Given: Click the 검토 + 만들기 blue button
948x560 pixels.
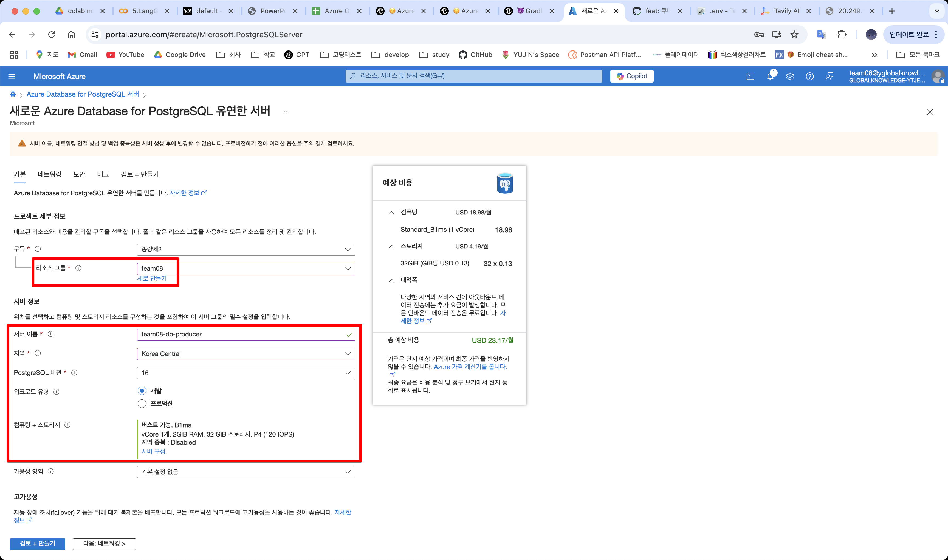Looking at the screenshot, I should (x=37, y=544).
